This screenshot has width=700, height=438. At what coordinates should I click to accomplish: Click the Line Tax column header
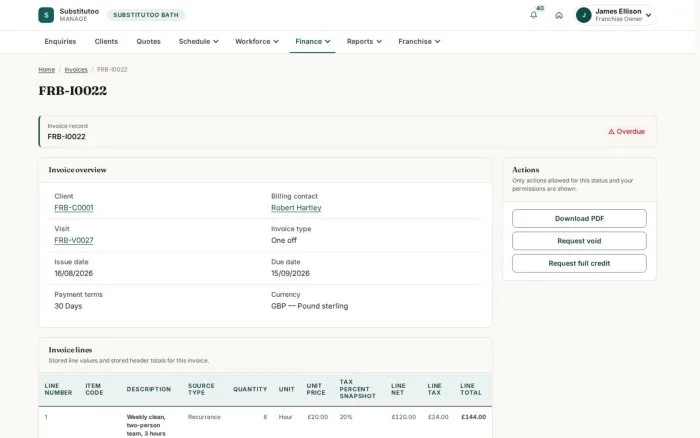[434, 389]
